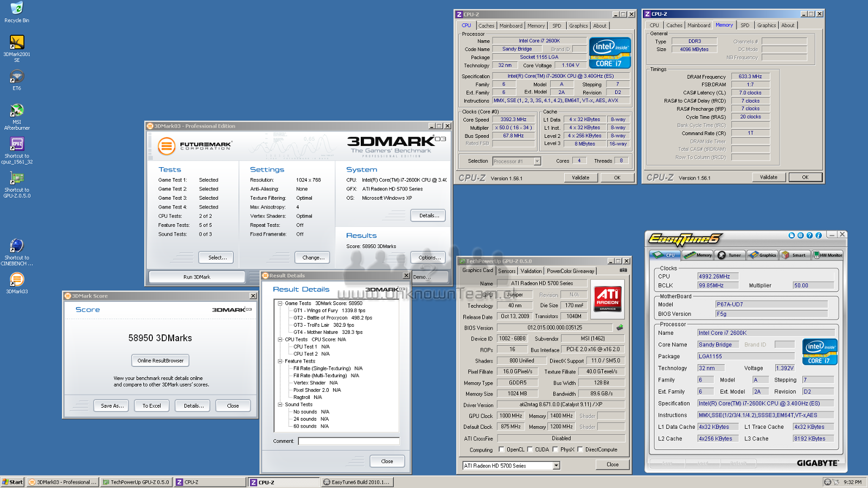Open the SPD tab in right CPU-Z window

pos(745,26)
